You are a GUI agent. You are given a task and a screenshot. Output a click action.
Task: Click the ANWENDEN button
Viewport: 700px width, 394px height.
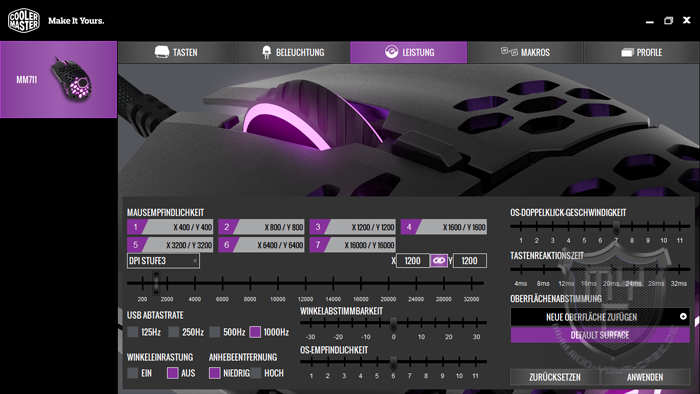(645, 377)
